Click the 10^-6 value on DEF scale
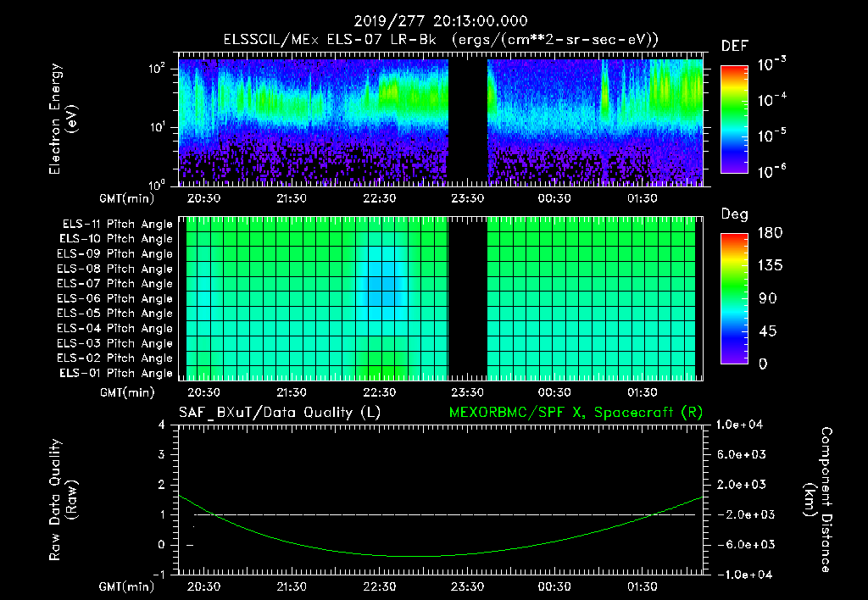The height and width of the screenshot is (600, 868). 771,171
